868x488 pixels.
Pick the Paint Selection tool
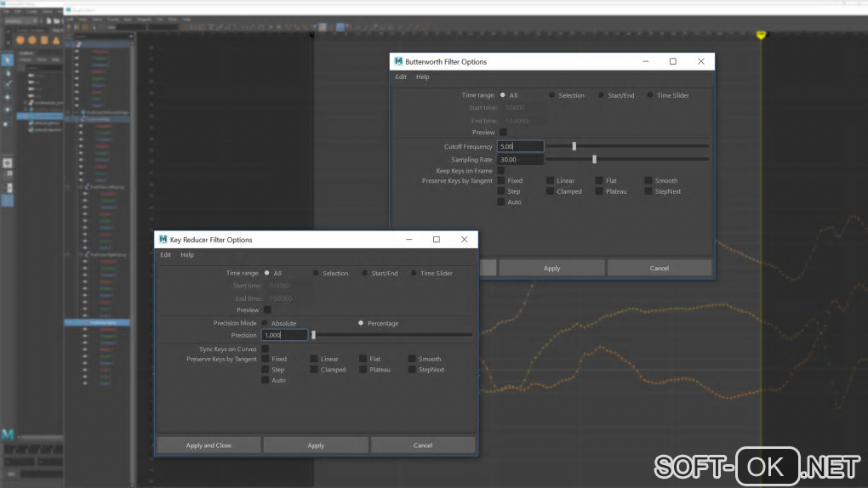tap(7, 85)
